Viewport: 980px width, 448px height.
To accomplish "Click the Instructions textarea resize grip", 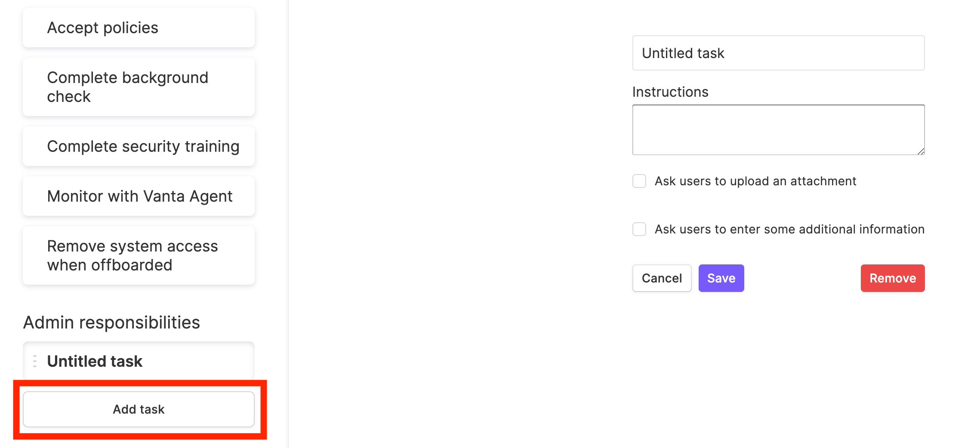I will click(x=920, y=151).
